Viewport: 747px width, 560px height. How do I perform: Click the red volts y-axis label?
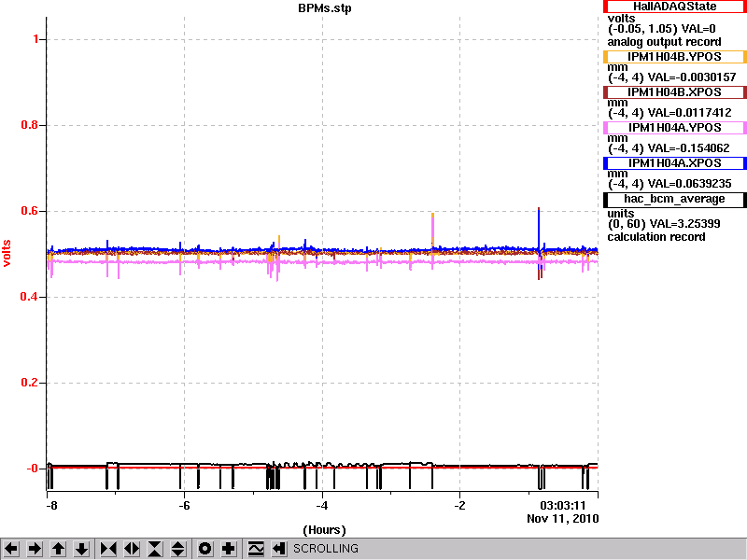(7, 253)
